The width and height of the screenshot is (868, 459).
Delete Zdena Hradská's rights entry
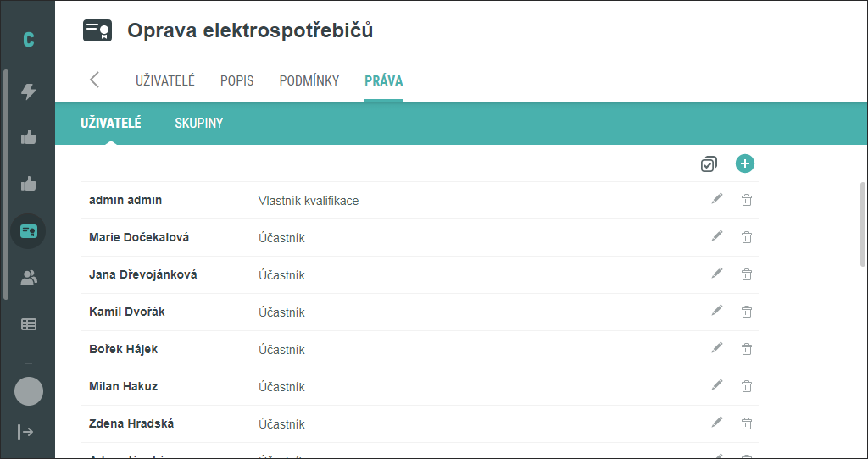747,423
